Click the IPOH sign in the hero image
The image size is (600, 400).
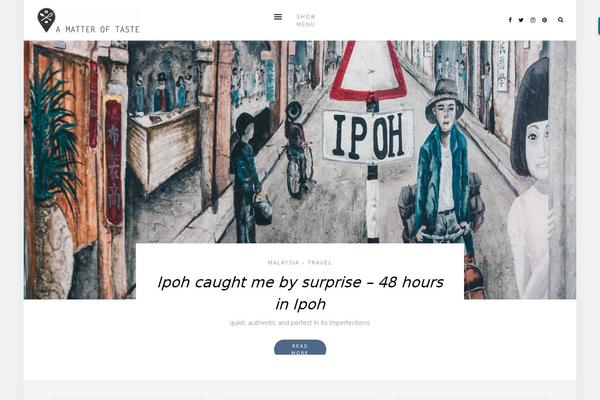click(x=368, y=137)
